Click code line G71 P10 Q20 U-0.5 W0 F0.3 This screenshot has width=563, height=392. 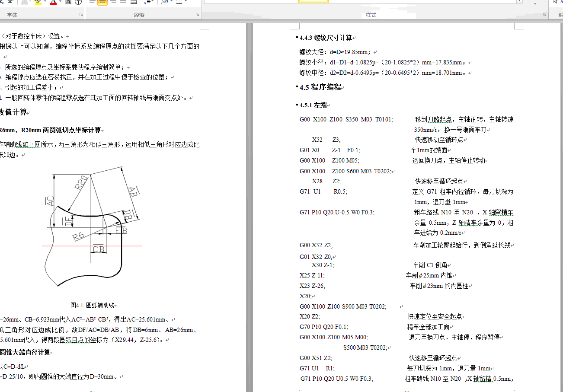pyautogui.click(x=337, y=212)
